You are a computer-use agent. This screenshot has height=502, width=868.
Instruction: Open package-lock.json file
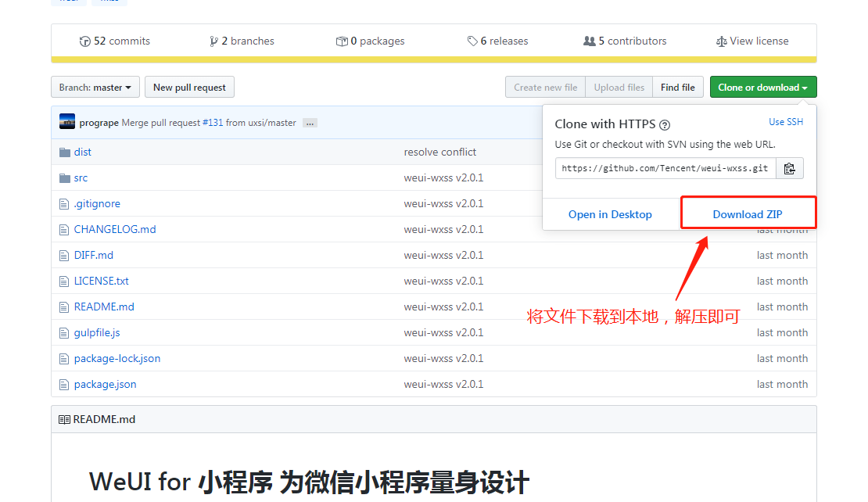pos(117,359)
